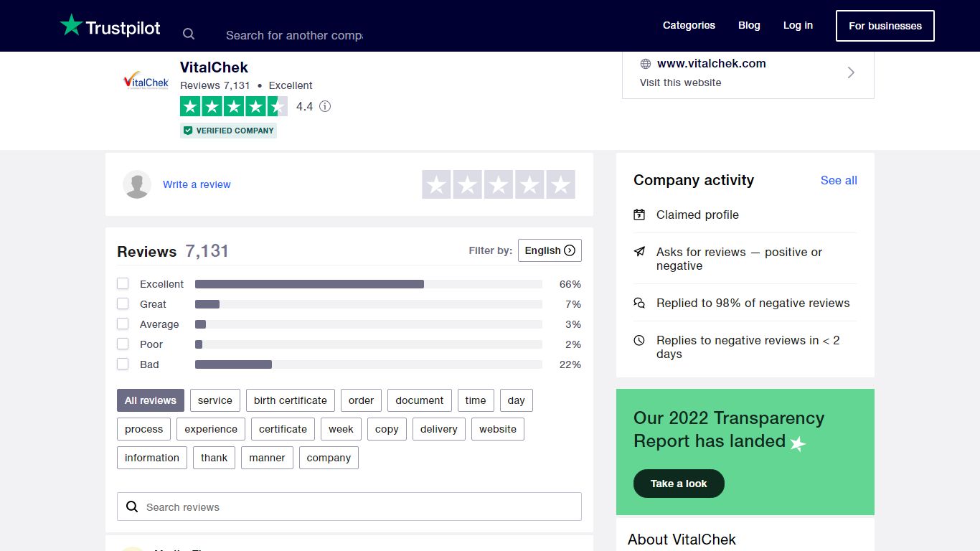Filter reviews by copy tag

point(387,429)
